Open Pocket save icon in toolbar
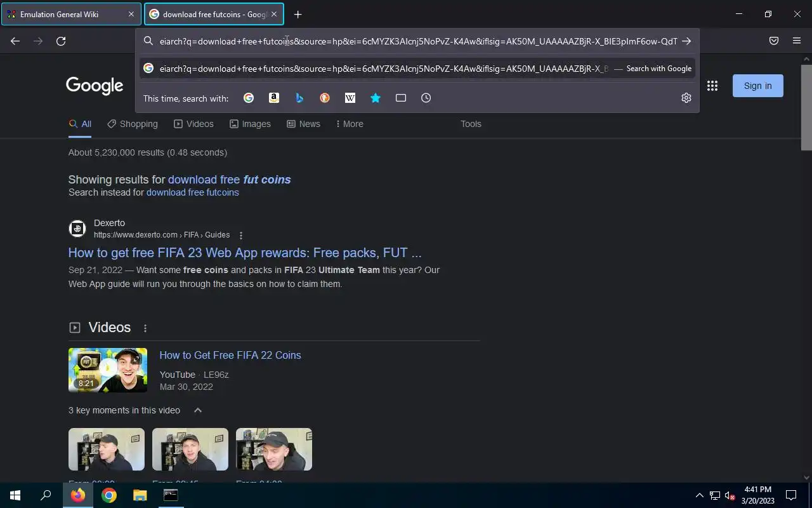Screen dimensions: 812x508 click(x=774, y=41)
